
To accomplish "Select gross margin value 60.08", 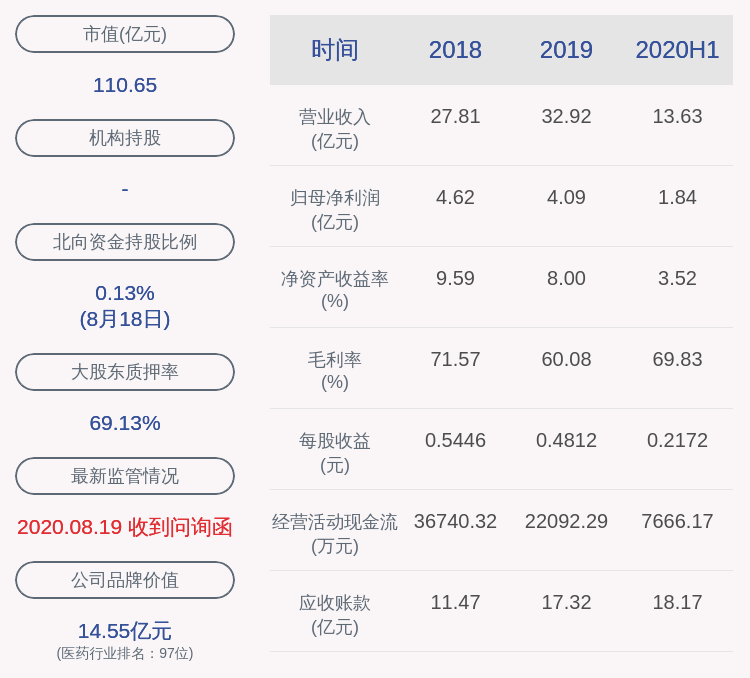I will [566, 359].
